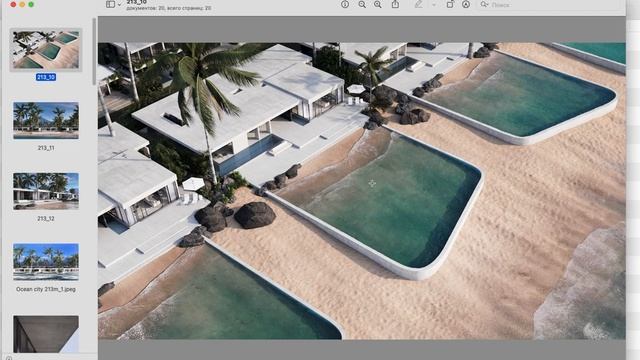Click the sidebar thumbnail scrollbar

point(95,51)
